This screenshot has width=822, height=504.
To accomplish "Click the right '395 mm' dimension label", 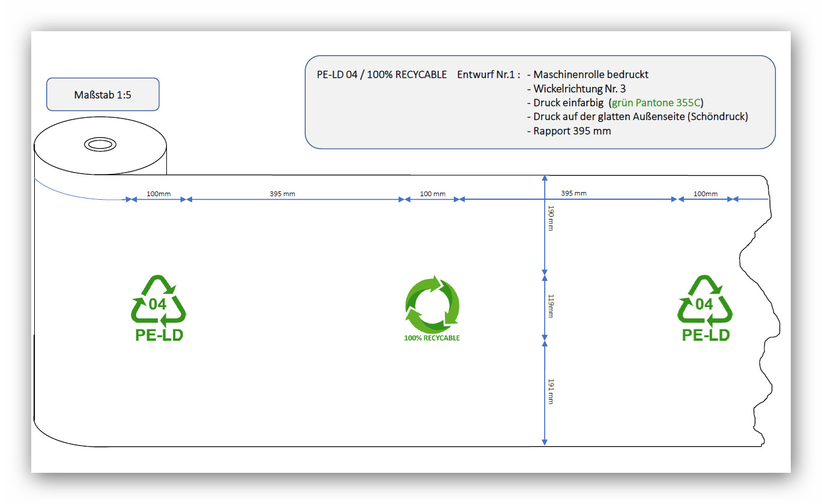I will point(573,193).
